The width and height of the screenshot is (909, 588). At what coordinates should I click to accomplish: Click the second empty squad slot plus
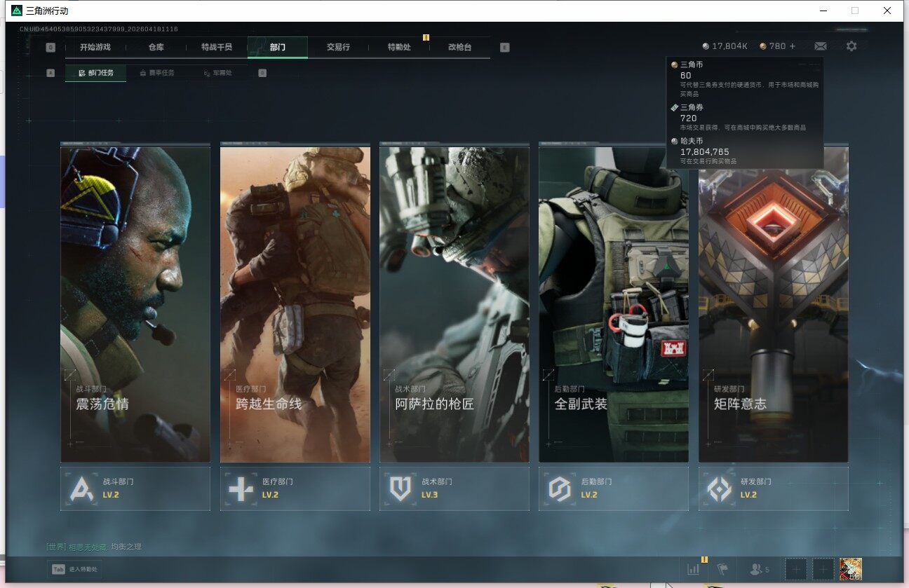pyautogui.click(x=823, y=569)
